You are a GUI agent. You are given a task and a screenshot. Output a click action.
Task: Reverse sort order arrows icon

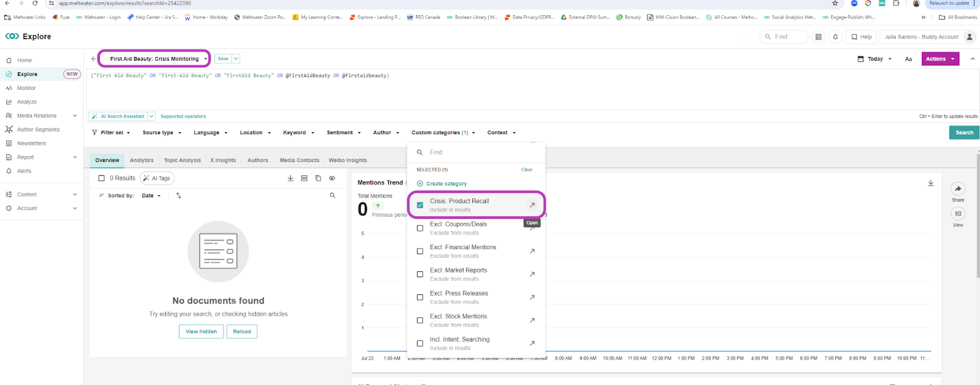(x=179, y=196)
